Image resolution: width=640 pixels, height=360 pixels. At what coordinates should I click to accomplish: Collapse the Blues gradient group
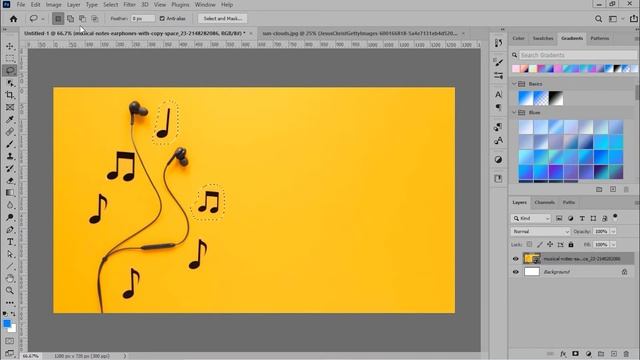click(514, 112)
